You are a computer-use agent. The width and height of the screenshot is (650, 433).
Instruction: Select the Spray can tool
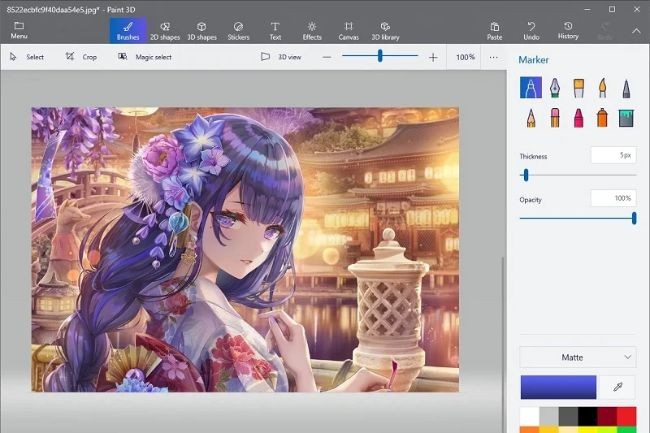(602, 118)
